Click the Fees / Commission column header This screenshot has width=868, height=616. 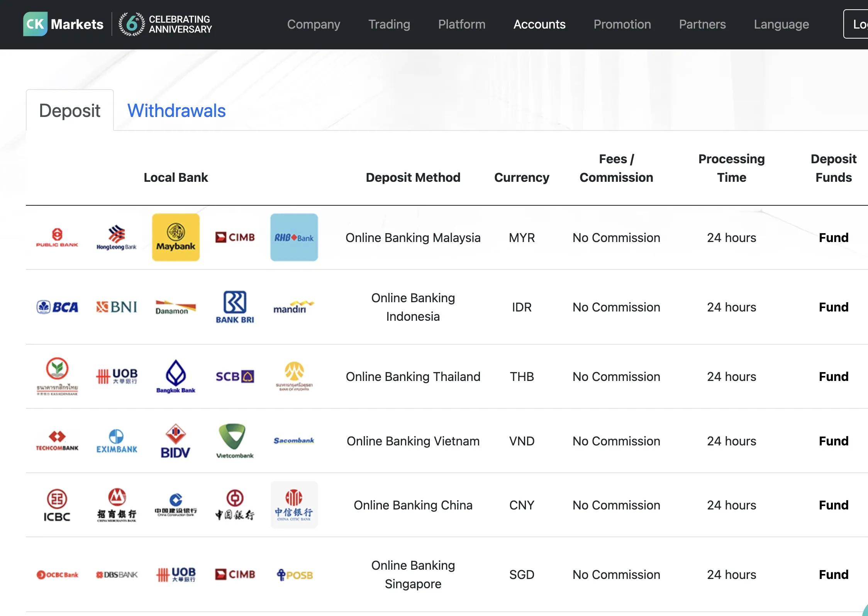pos(616,168)
